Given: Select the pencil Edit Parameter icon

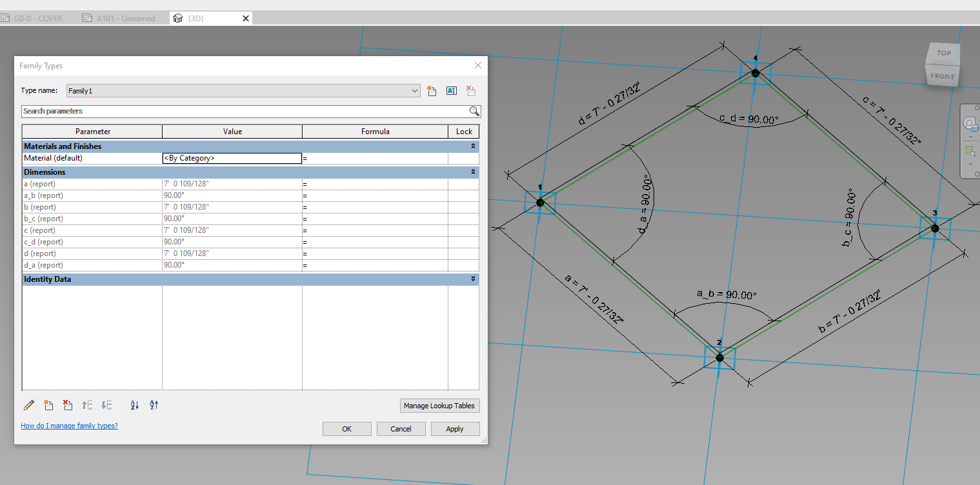Looking at the screenshot, I should click(28, 405).
